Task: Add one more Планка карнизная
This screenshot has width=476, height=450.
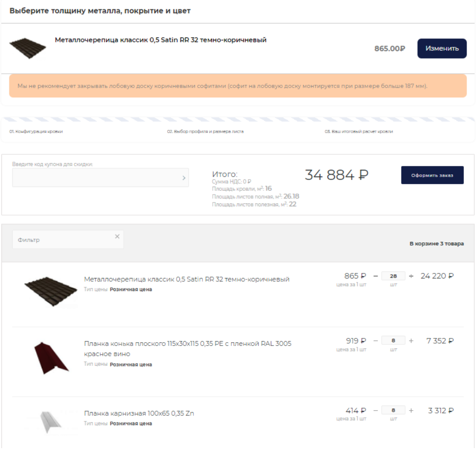Action: click(x=411, y=411)
